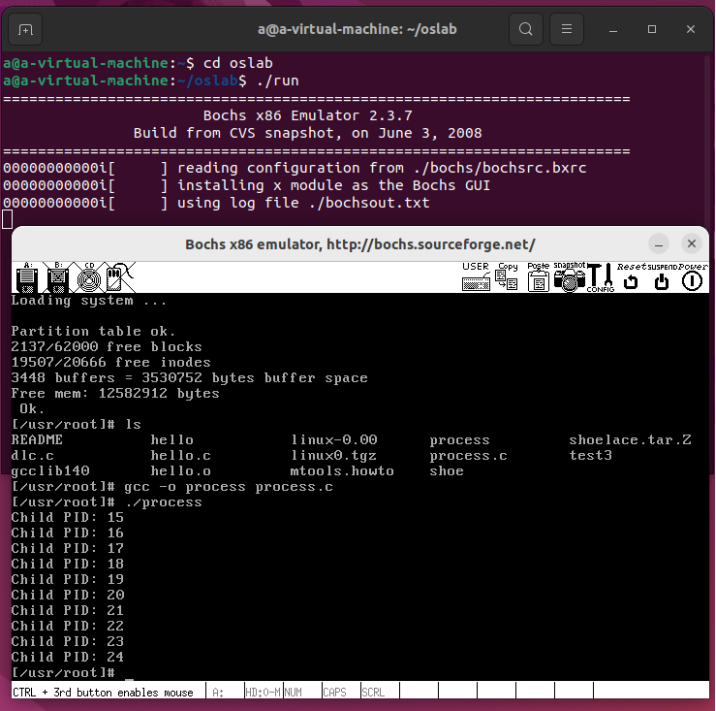716x711 pixels.
Task: Click 'hello.o' in the file listing
Action: [x=180, y=471]
